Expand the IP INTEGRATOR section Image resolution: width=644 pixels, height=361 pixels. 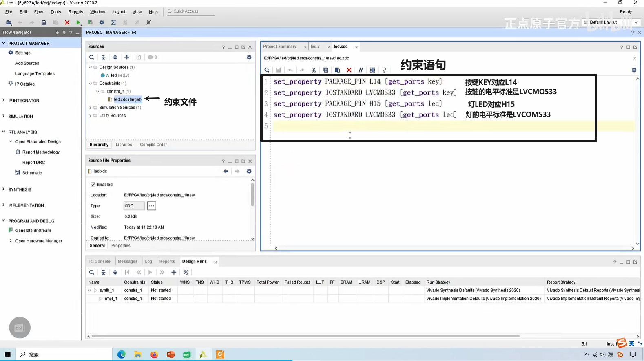pyautogui.click(x=4, y=100)
